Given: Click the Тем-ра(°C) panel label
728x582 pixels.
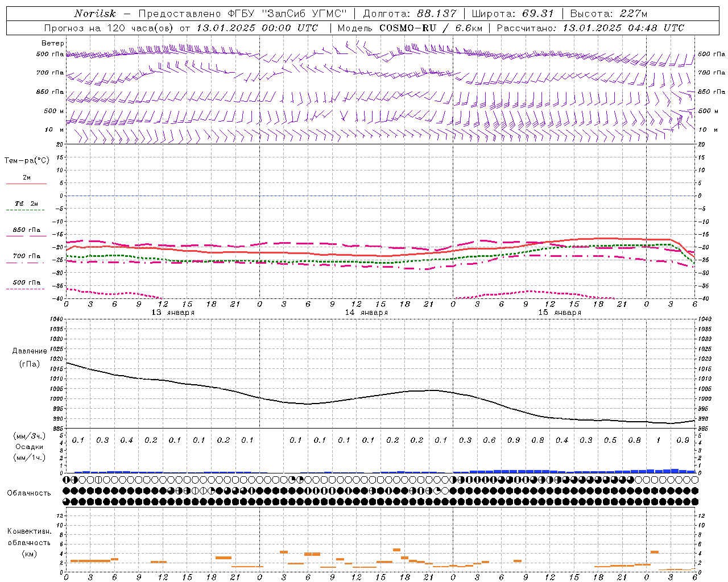Looking at the screenshot, I should click(x=27, y=161).
